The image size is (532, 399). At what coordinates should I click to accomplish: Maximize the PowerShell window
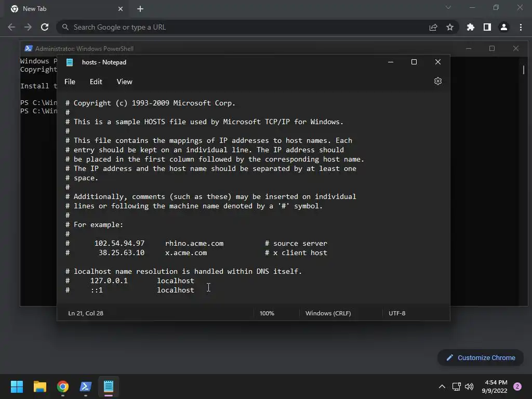click(x=492, y=48)
